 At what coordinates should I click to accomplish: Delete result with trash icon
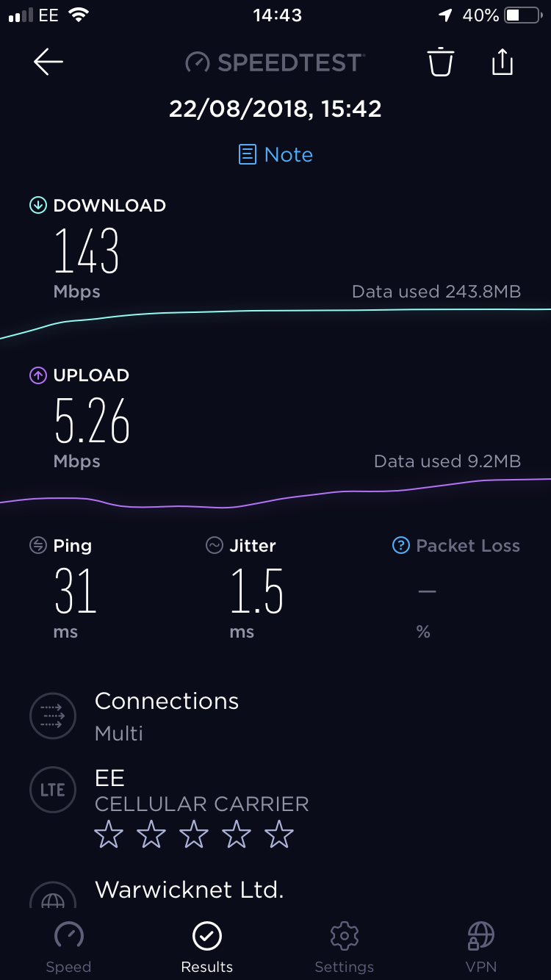pos(441,62)
